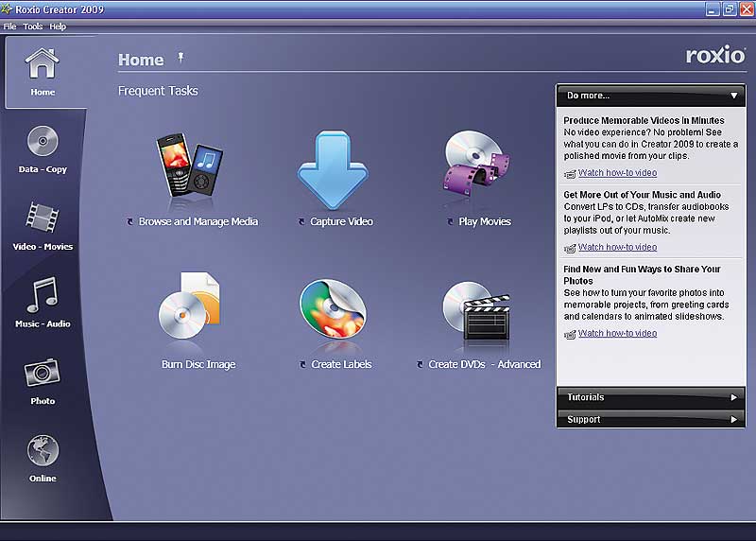Click the Browse and Manage Media label
Screen dimensions: 756x541
(198, 221)
